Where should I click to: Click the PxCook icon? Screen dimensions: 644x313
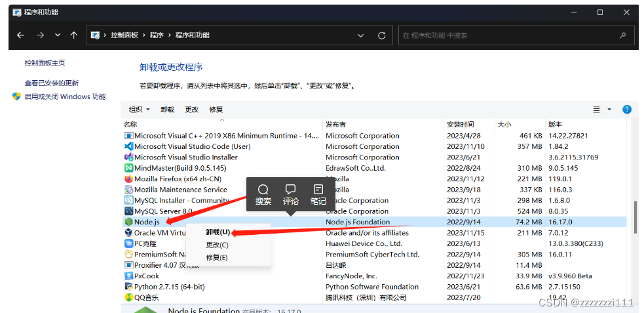pyautogui.click(x=128, y=276)
